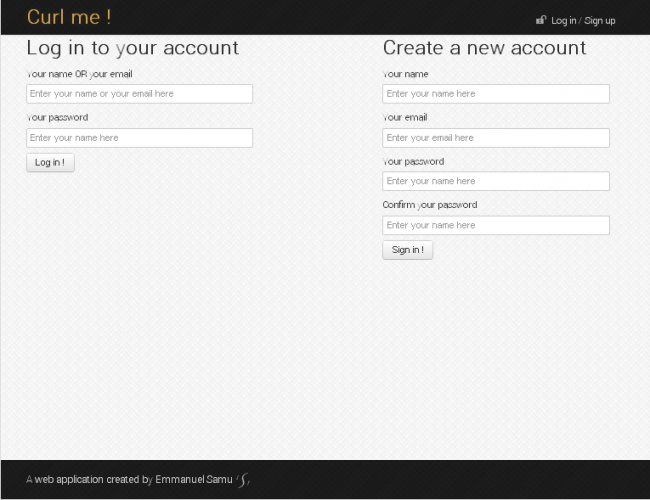Viewport: 650px width, 500px height.
Task: Open the Curl me ! home title
Action: point(69,17)
